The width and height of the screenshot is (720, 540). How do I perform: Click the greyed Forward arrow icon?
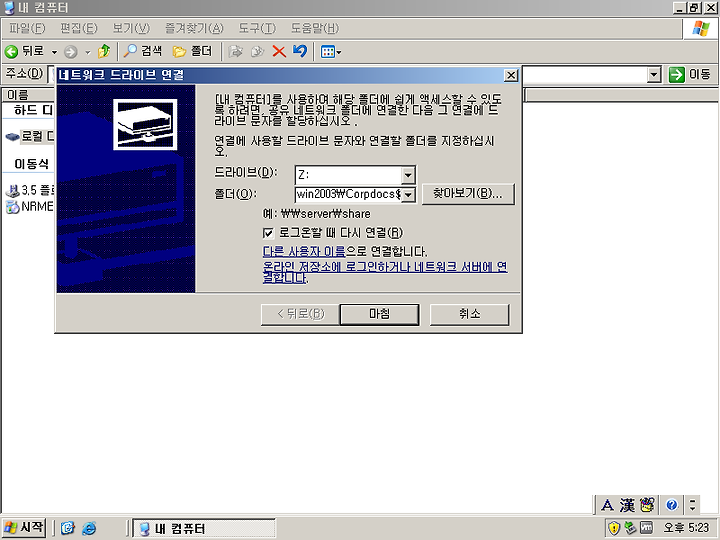(x=70, y=52)
